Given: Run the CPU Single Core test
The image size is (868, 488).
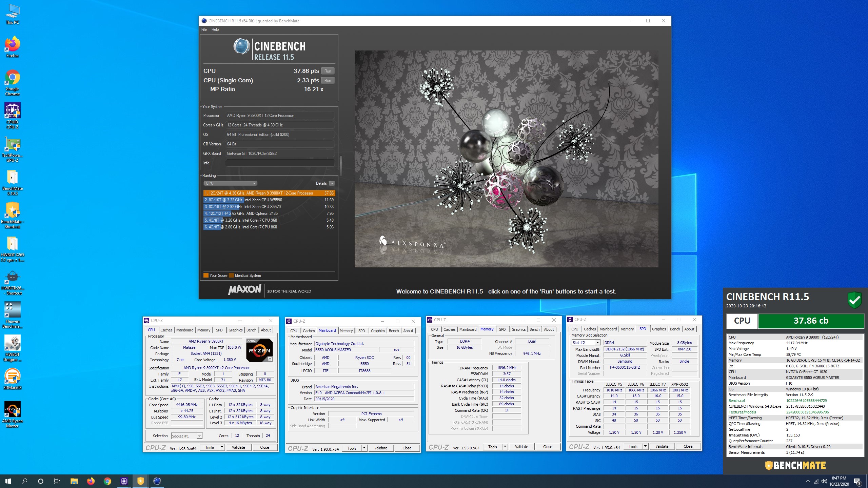Looking at the screenshot, I should (x=328, y=80).
